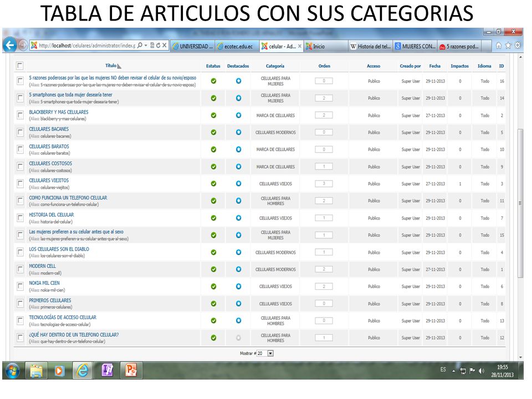
Task: Click the search magnifier in the address bar
Action: (x=140, y=45)
